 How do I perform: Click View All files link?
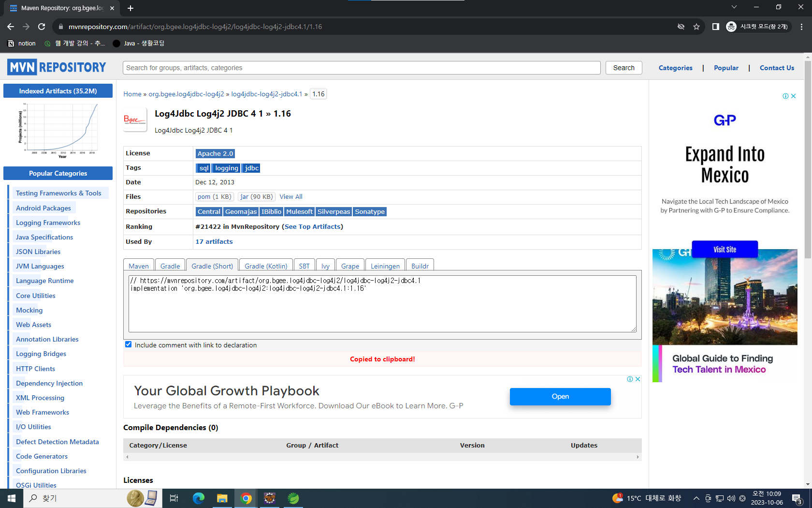pyautogui.click(x=291, y=196)
